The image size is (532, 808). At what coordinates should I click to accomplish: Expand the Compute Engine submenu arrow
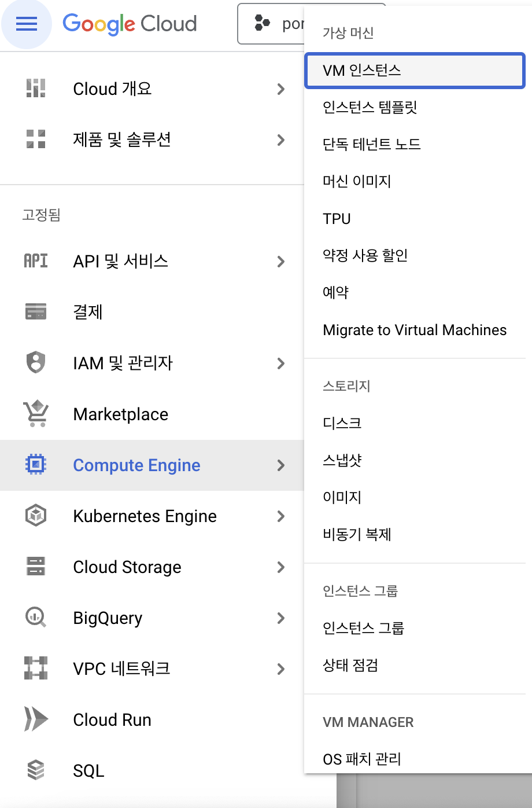click(x=281, y=465)
